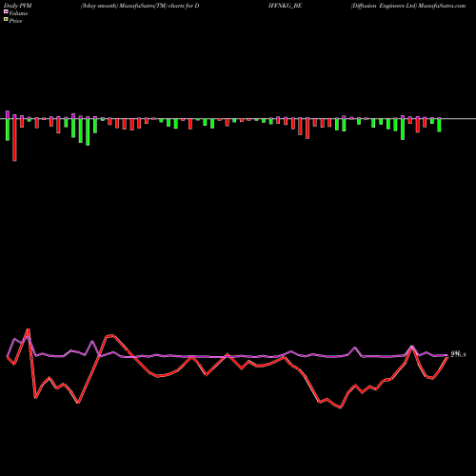Click the Price legend color swatch
Viewport: 476px width, 476px height.
pyautogui.click(x=6, y=19)
